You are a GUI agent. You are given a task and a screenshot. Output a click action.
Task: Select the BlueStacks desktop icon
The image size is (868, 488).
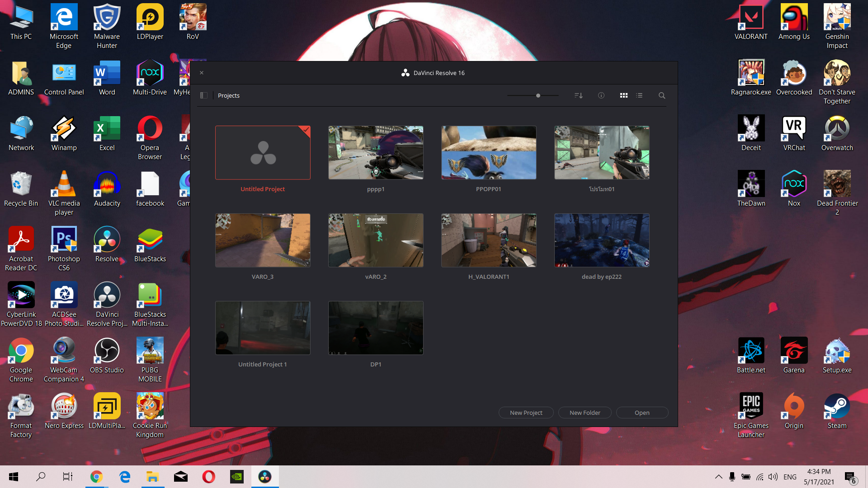(x=150, y=244)
